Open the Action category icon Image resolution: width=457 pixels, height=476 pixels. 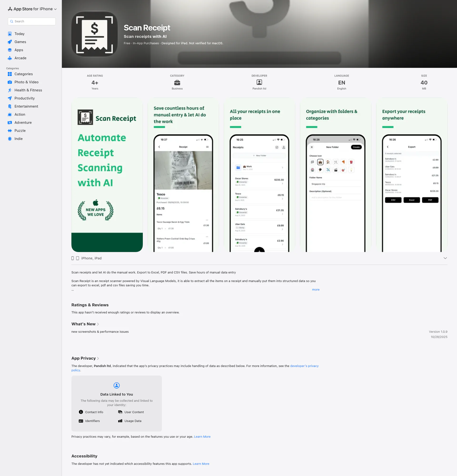[x=10, y=114]
